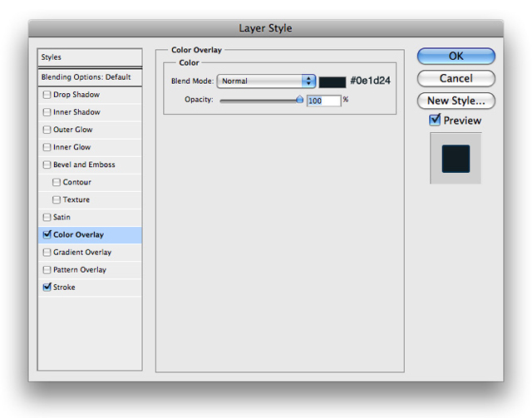This screenshot has height=418, width=532.
Task: Check the Contour checkbox
Action: [x=57, y=182]
